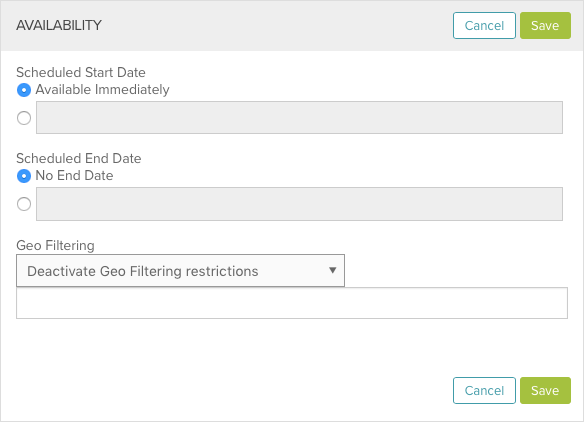Click the top Save button
584x423 pixels.
tap(545, 26)
